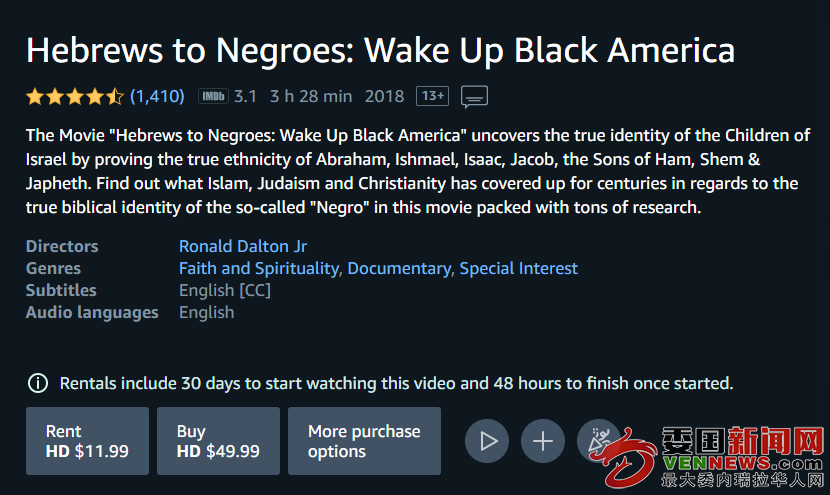
Task: Click the rental info circle icon
Action: point(38,383)
